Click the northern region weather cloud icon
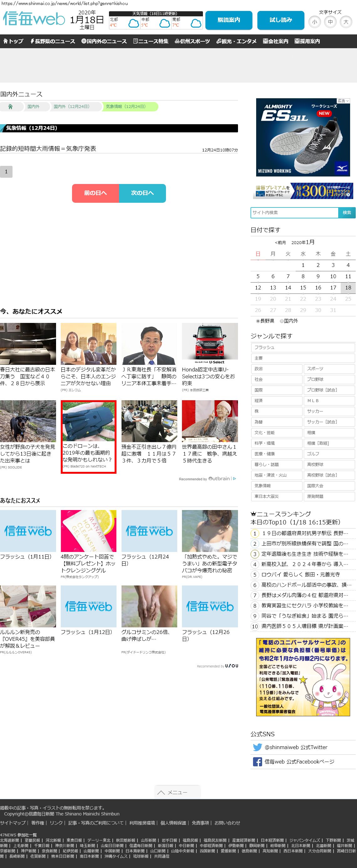The height and width of the screenshot is (868, 357). 133,23
